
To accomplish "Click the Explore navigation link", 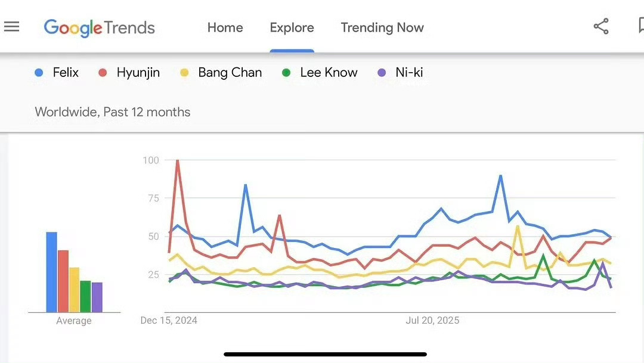I will tap(292, 27).
